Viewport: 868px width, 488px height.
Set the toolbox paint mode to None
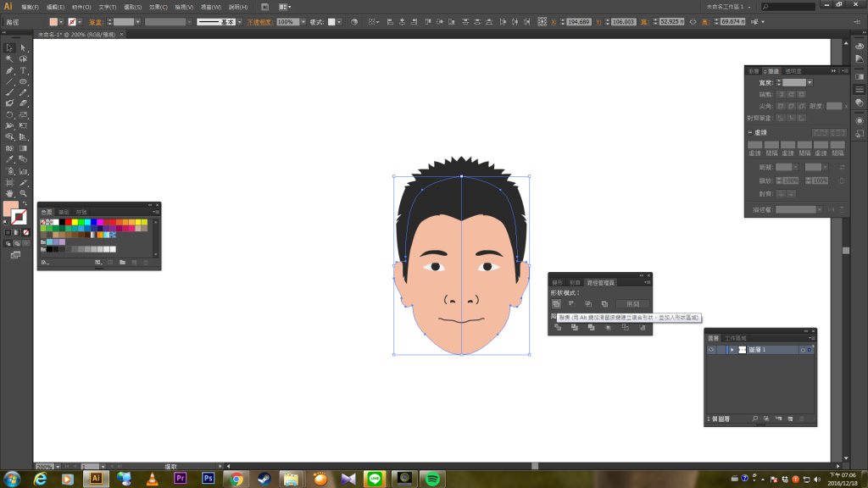26,232
